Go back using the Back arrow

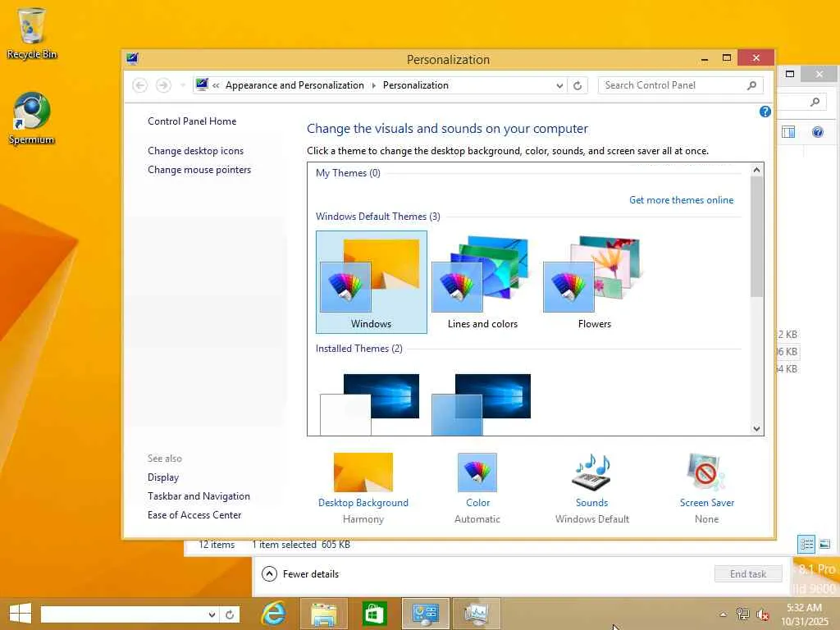[139, 85]
